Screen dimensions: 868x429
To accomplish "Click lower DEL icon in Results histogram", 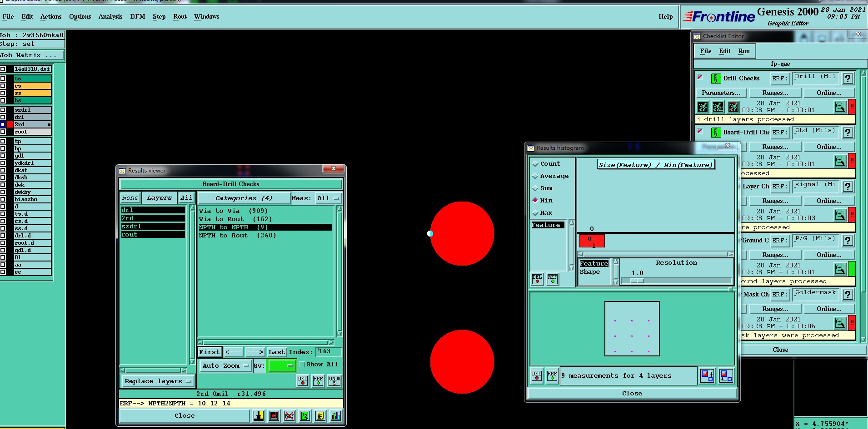I will pyautogui.click(x=537, y=376).
